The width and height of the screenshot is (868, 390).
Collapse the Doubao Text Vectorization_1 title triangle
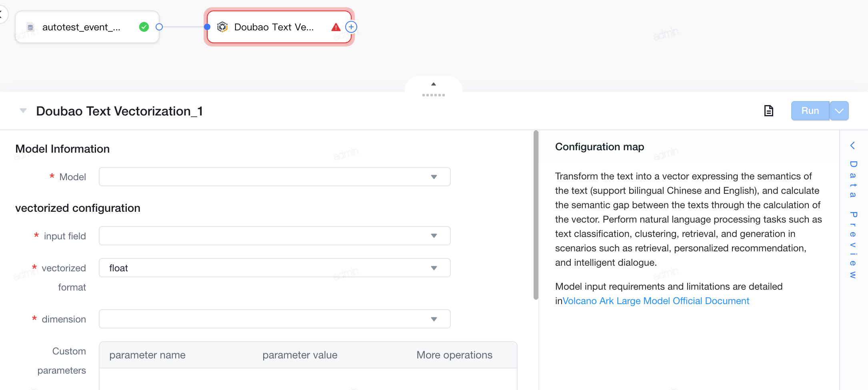click(x=23, y=111)
